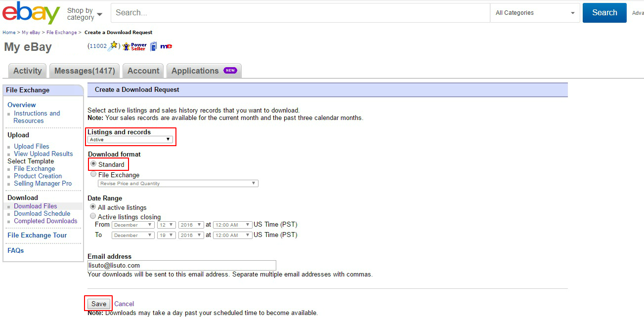Click the blue store door icon
644x317 pixels.
[x=153, y=46]
